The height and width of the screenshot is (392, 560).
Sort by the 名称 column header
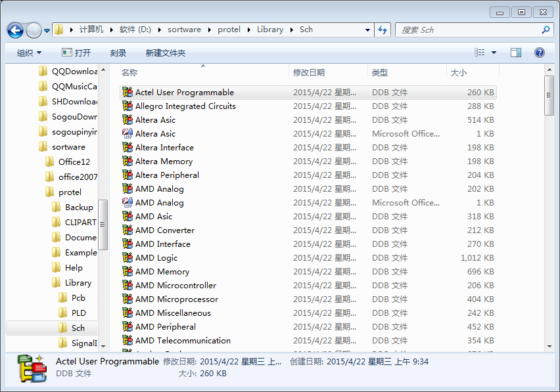pos(129,73)
